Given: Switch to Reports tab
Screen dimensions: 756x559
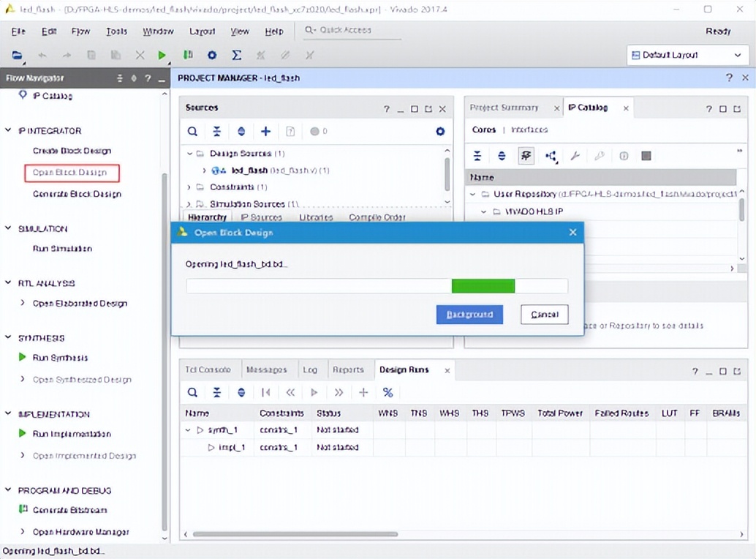Looking at the screenshot, I should point(348,370).
